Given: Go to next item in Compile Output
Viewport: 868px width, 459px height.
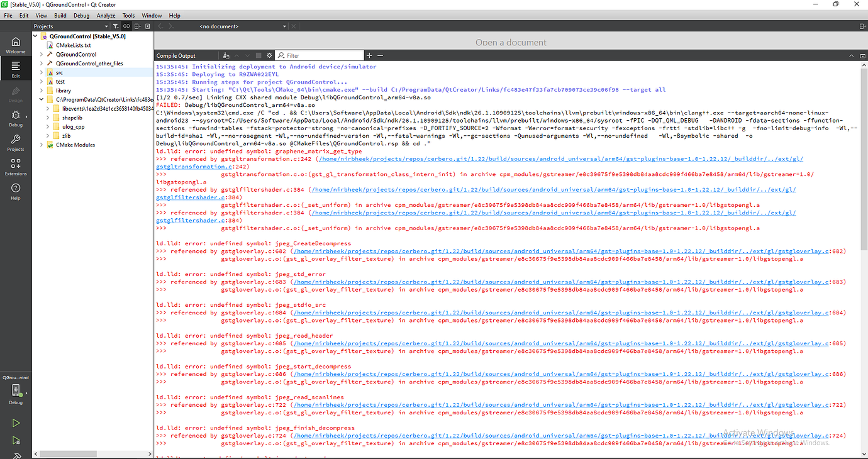Looking at the screenshot, I should point(247,55).
